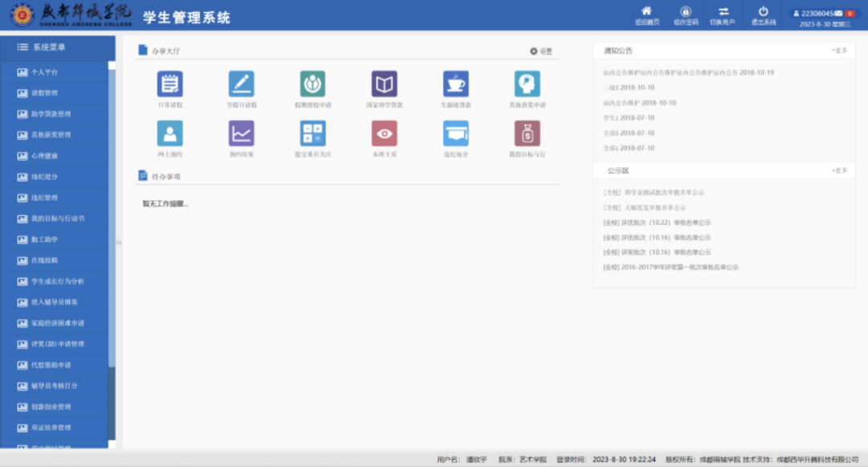This screenshot has height=467, width=868.
Task: Open the 日常请假 notepad icon
Action: pyautogui.click(x=170, y=84)
